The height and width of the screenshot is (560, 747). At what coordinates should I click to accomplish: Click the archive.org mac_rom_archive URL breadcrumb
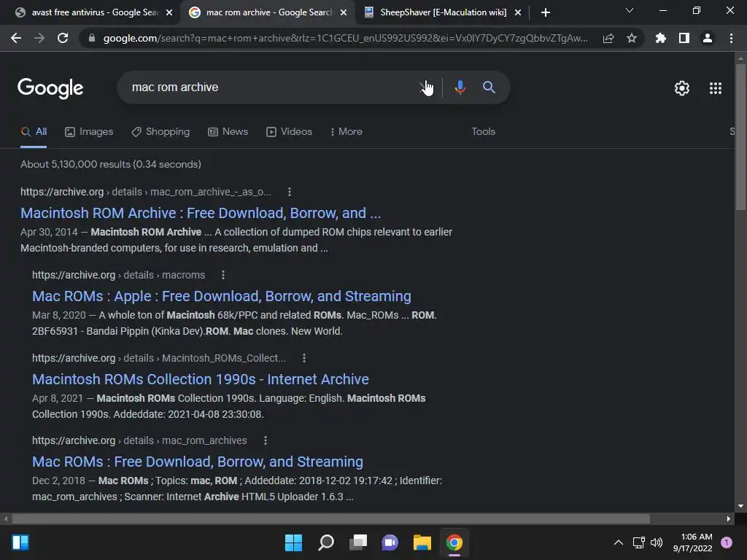(146, 192)
